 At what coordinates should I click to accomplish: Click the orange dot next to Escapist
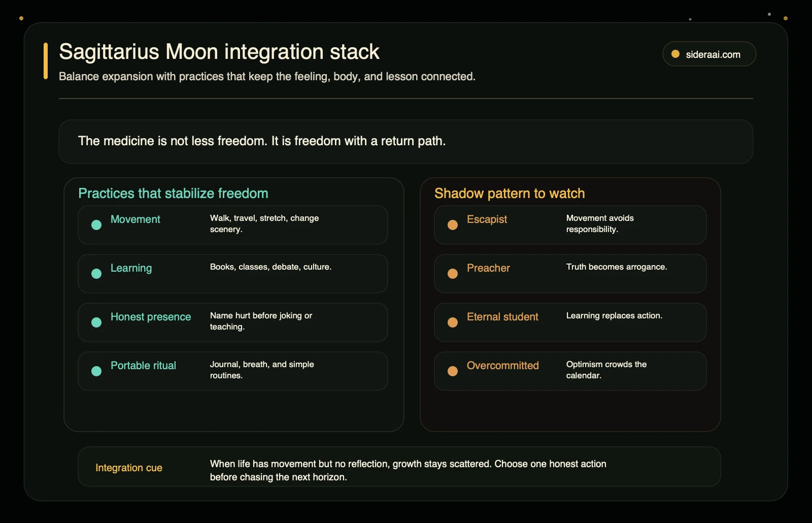coord(453,225)
